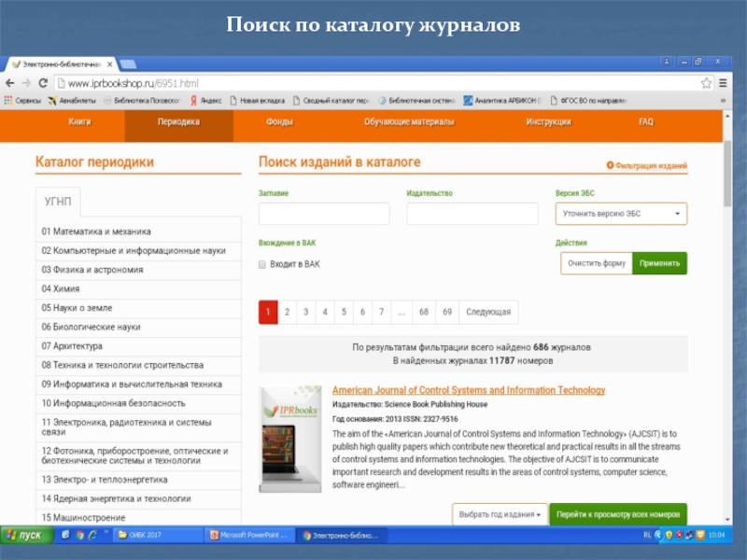Reload the page with the refresh icon

[x=43, y=83]
